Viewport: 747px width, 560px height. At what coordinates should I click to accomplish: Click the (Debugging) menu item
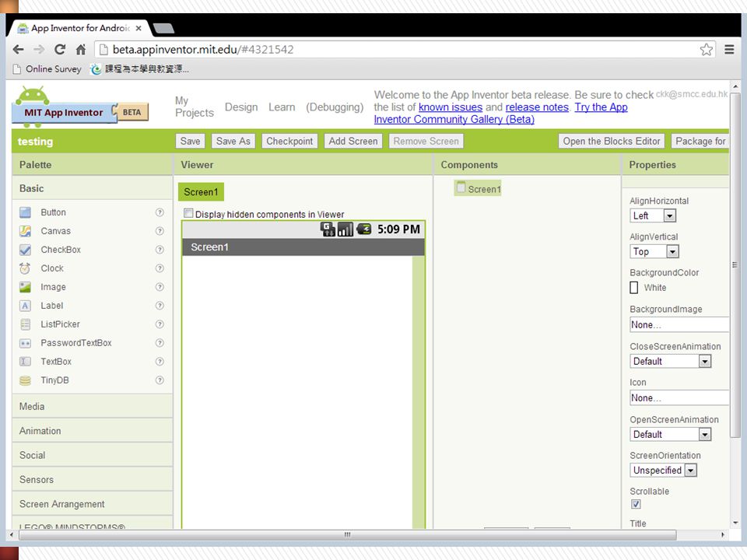[335, 107]
